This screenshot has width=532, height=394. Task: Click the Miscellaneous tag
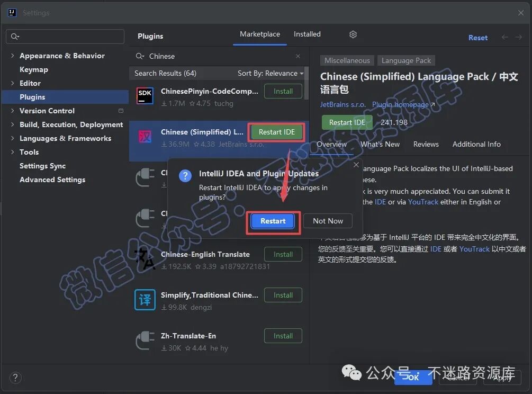point(347,60)
